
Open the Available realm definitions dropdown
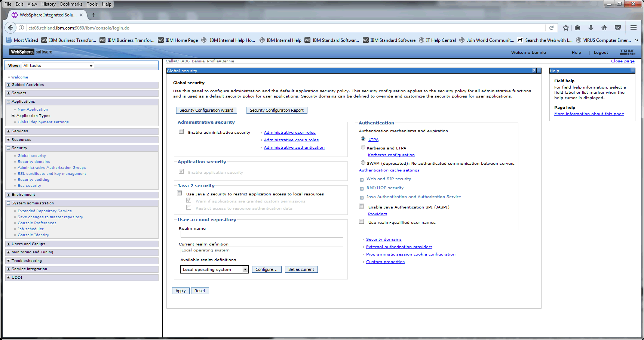(214, 269)
